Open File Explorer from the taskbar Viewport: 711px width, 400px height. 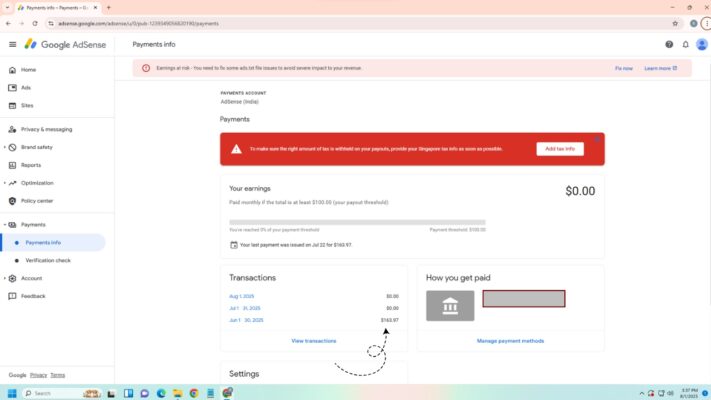tap(177, 393)
